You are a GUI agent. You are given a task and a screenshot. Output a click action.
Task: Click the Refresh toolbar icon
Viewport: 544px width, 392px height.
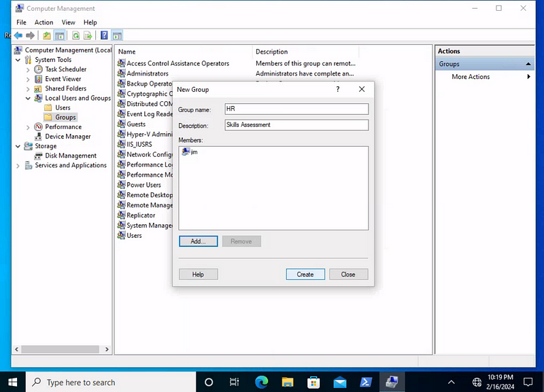(x=75, y=35)
